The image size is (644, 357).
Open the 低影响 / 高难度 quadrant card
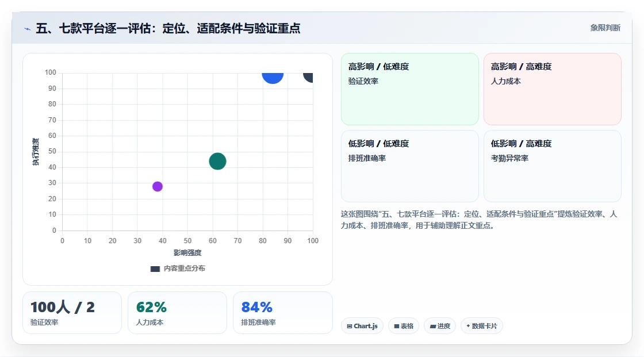tap(553, 166)
